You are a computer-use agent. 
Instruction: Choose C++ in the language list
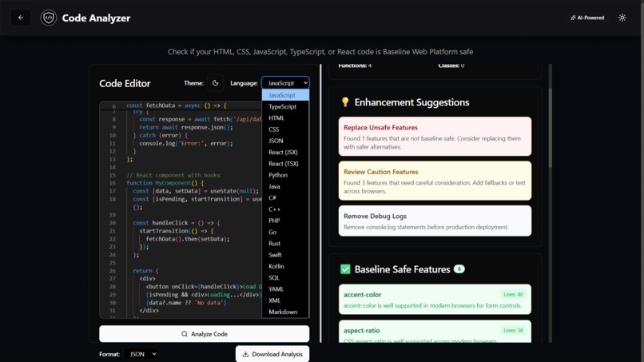pyautogui.click(x=285, y=209)
